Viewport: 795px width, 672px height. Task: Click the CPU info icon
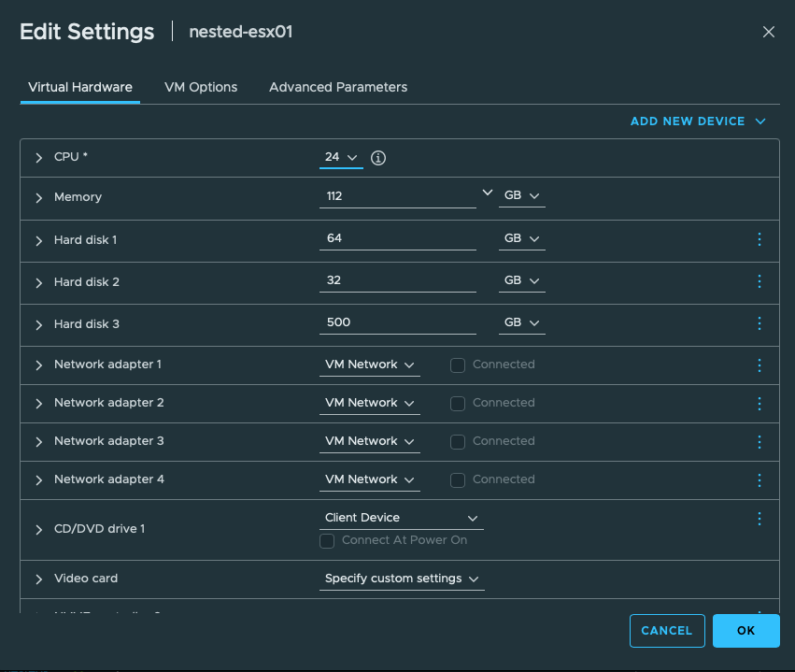(x=378, y=158)
